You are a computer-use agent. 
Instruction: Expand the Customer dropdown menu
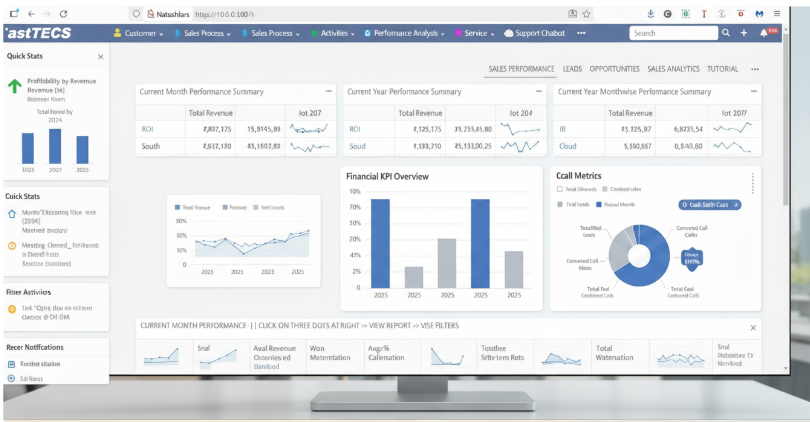tap(138, 33)
